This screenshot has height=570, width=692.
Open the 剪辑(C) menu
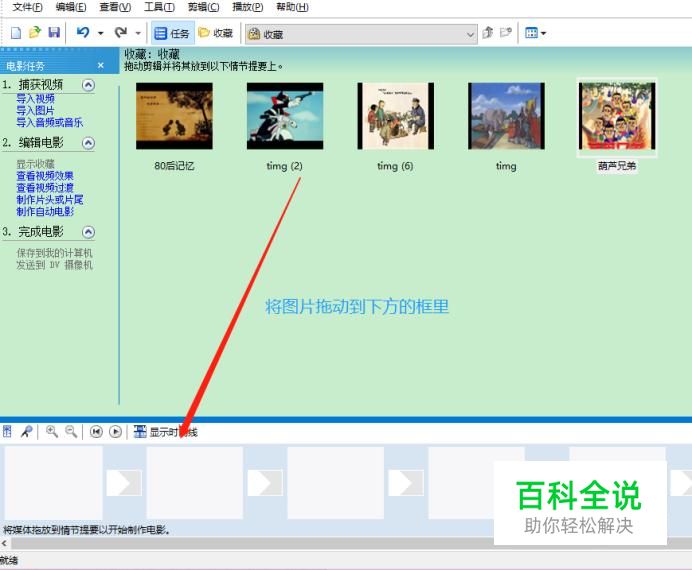click(x=203, y=7)
